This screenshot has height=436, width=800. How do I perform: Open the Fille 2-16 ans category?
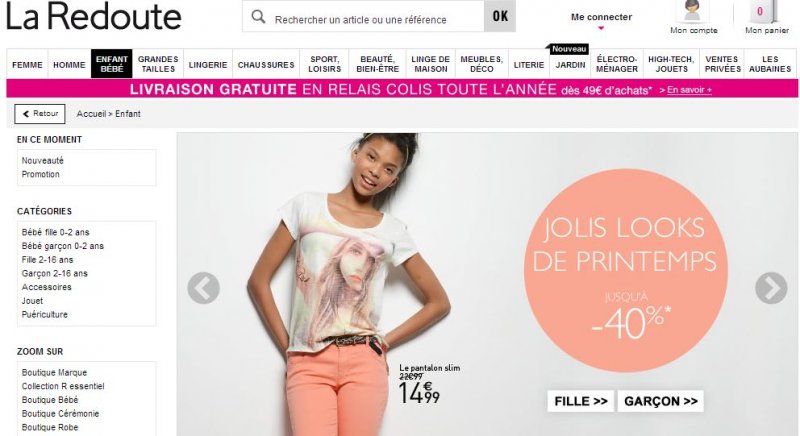(x=47, y=260)
